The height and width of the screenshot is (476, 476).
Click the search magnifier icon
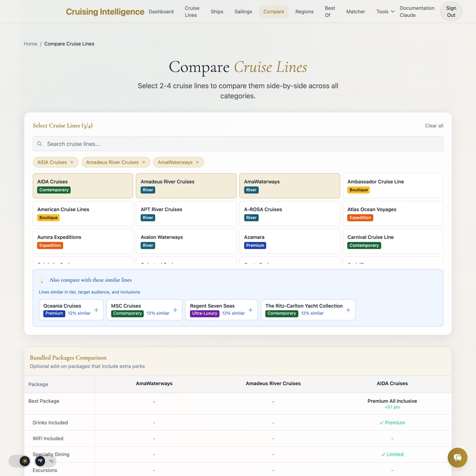tap(40, 144)
